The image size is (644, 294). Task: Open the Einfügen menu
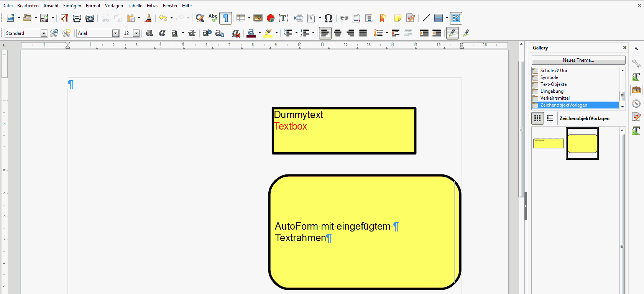(x=72, y=6)
